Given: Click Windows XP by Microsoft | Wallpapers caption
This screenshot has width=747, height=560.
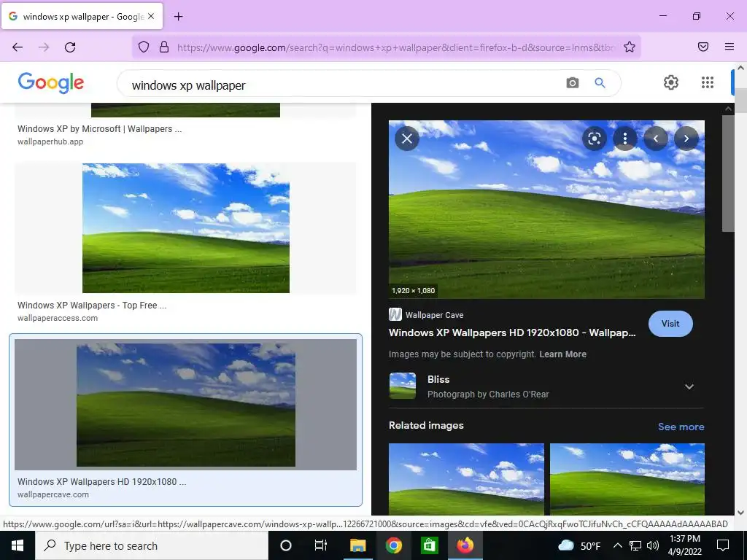Looking at the screenshot, I should (99, 129).
